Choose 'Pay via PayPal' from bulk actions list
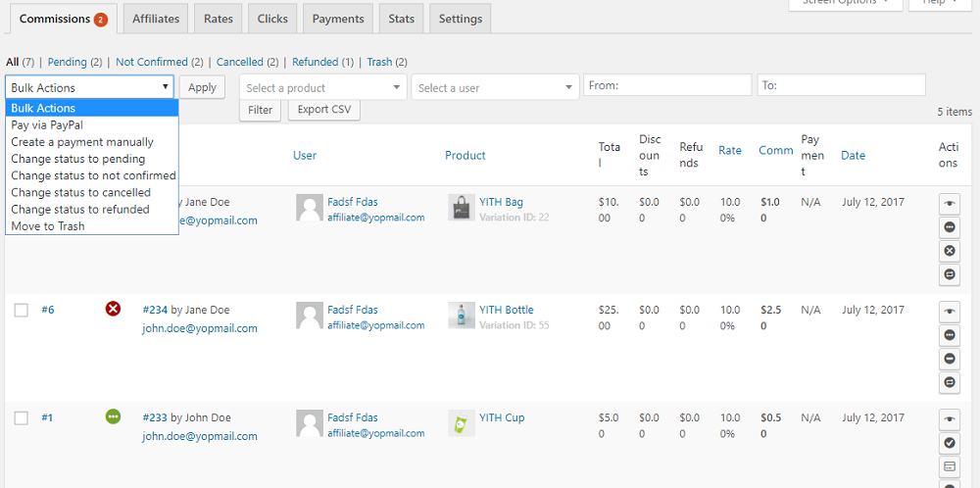 coord(47,125)
